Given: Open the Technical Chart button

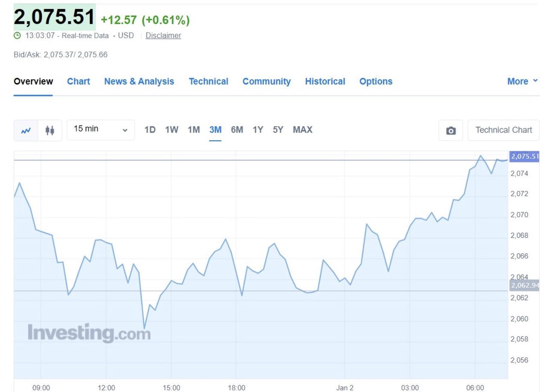Looking at the screenshot, I should (x=504, y=130).
